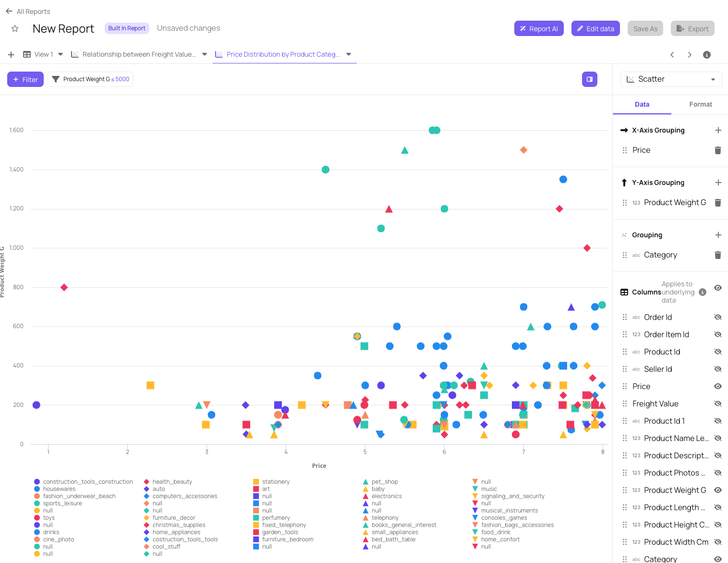
Task: Open the View 1 dropdown
Action: point(61,54)
